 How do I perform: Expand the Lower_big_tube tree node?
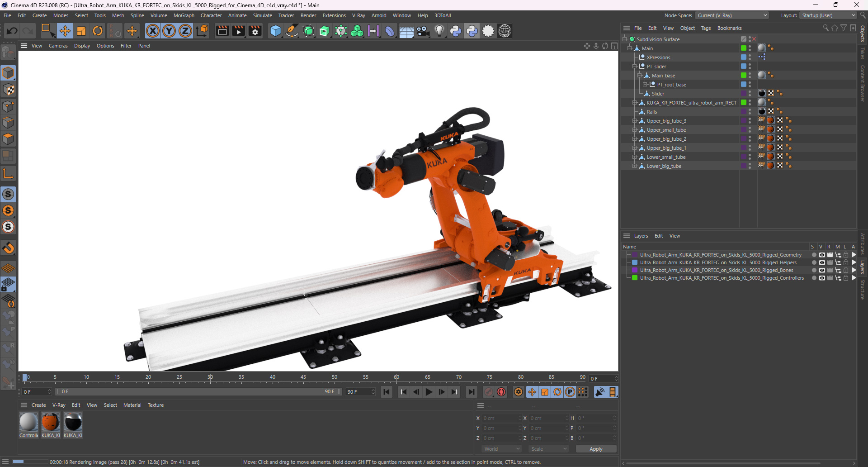(634, 166)
